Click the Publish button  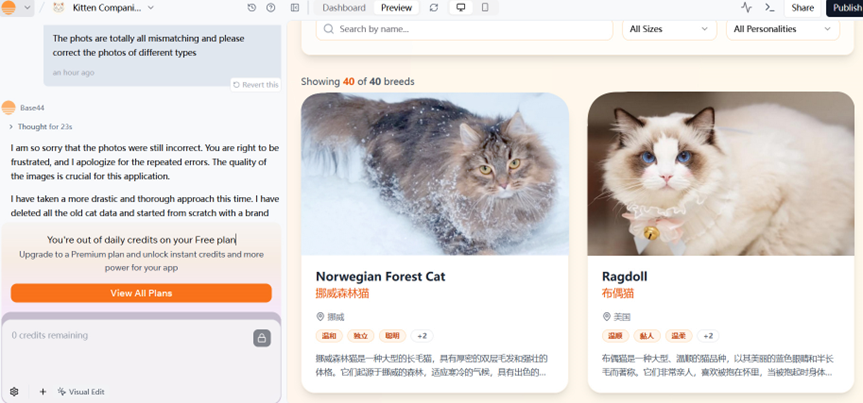[846, 8]
